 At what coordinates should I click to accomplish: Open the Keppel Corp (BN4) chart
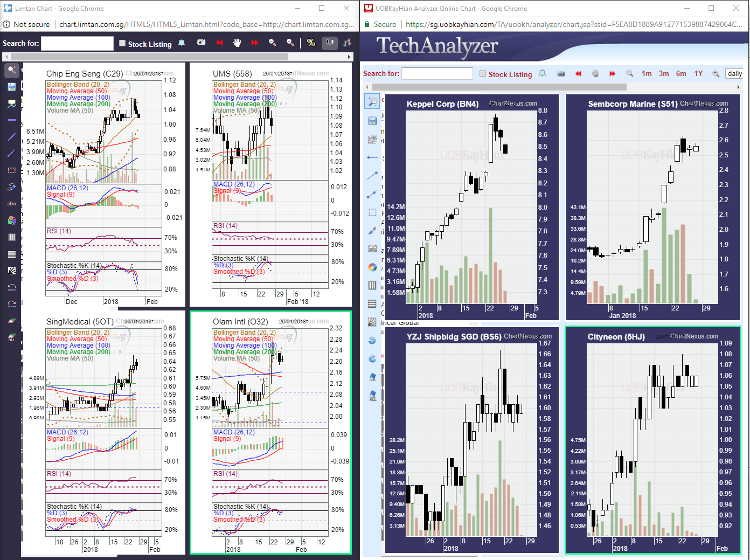pos(472,208)
